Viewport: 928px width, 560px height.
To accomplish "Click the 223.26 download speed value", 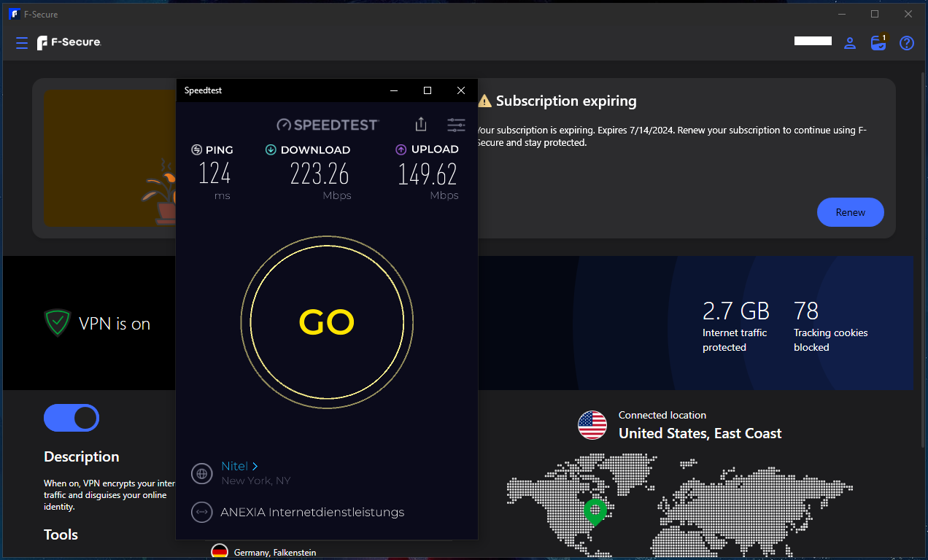I will tap(320, 174).
